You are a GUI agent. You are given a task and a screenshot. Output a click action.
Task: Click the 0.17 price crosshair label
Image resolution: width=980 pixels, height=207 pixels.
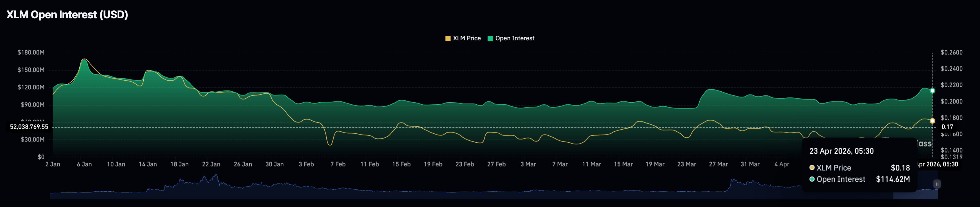[x=947, y=127]
